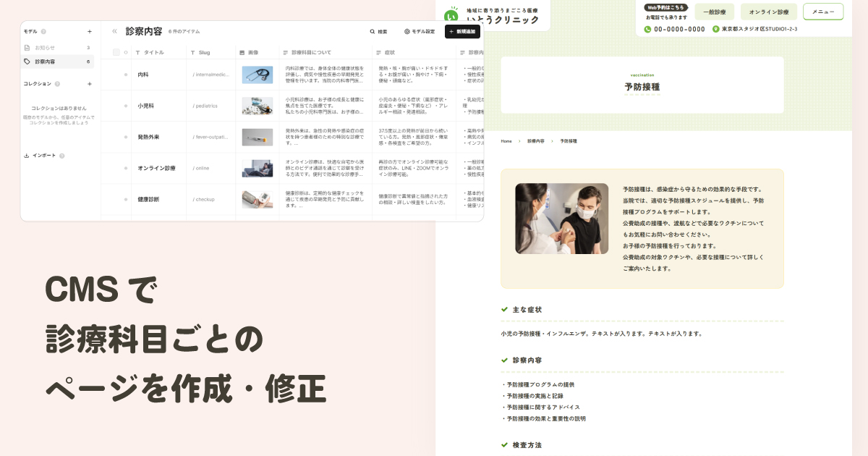Click the Web予約はこちら badge
The width and height of the screenshot is (868, 456).
pyautogui.click(x=665, y=7)
